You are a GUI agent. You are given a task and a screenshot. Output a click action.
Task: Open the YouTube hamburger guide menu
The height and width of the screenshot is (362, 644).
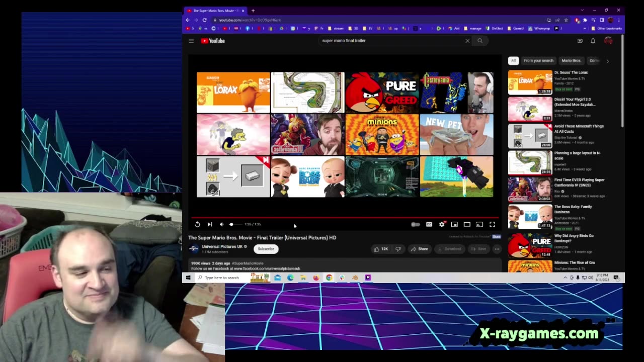tap(191, 41)
